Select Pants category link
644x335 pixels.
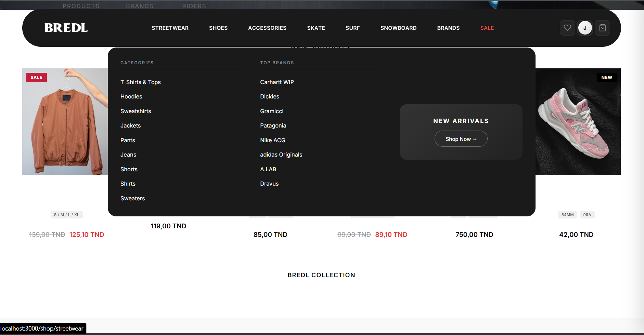pyautogui.click(x=128, y=140)
